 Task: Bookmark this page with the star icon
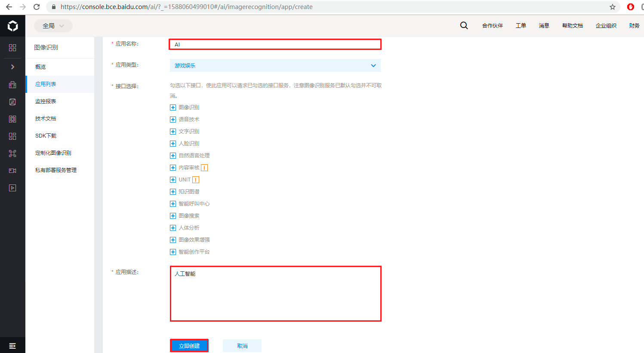[613, 7]
